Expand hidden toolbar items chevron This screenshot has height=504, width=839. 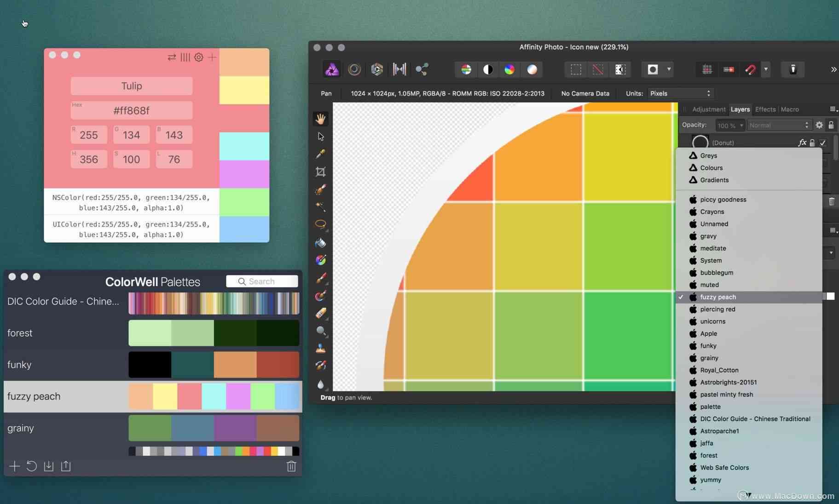[833, 69]
